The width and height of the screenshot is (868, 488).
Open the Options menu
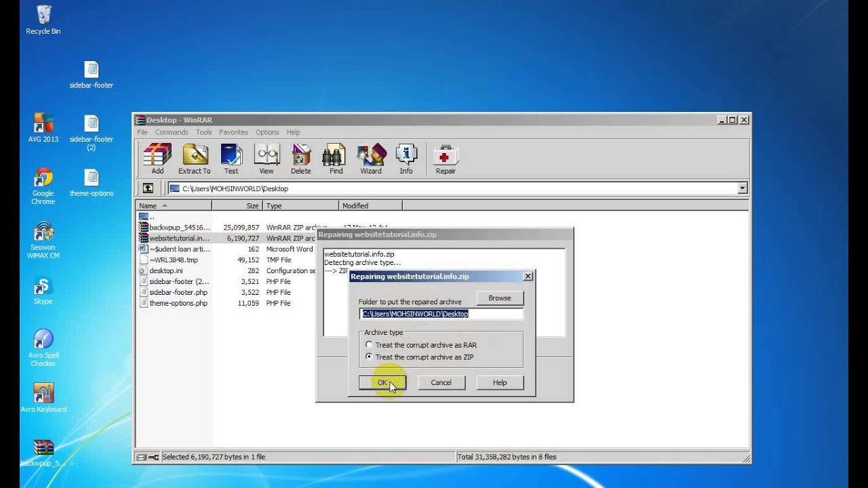click(x=267, y=132)
